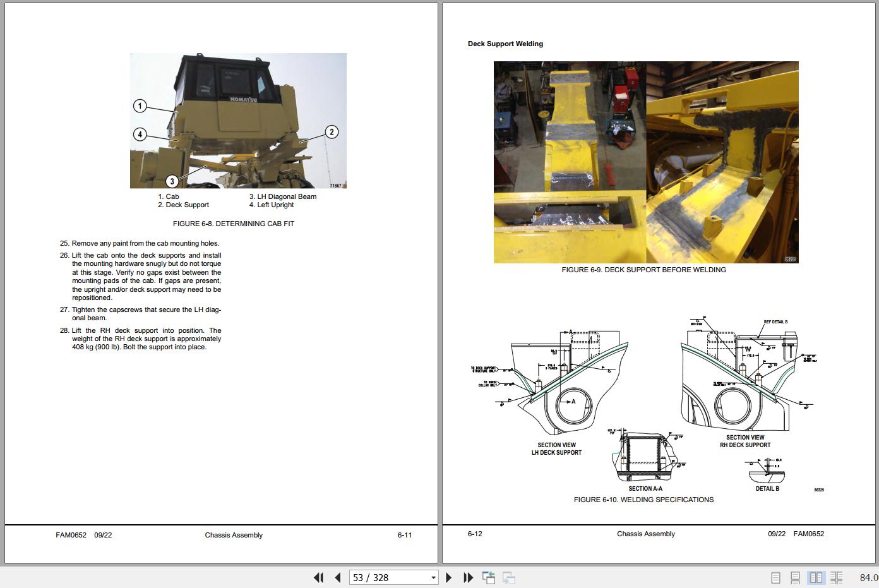Switch to single page layout

pyautogui.click(x=776, y=577)
